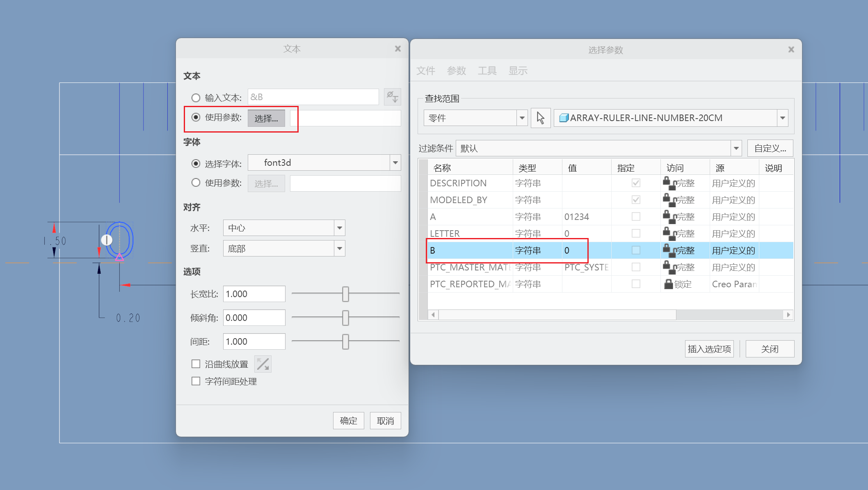The width and height of the screenshot is (868, 490).
Task: Open the 参数 menu
Action: click(x=457, y=71)
